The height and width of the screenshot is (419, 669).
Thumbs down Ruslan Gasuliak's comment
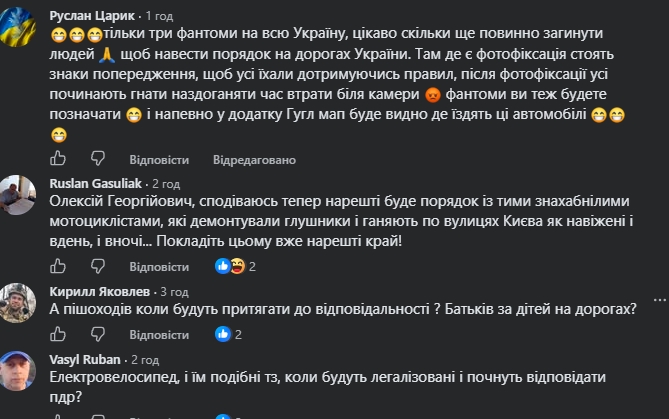98,266
